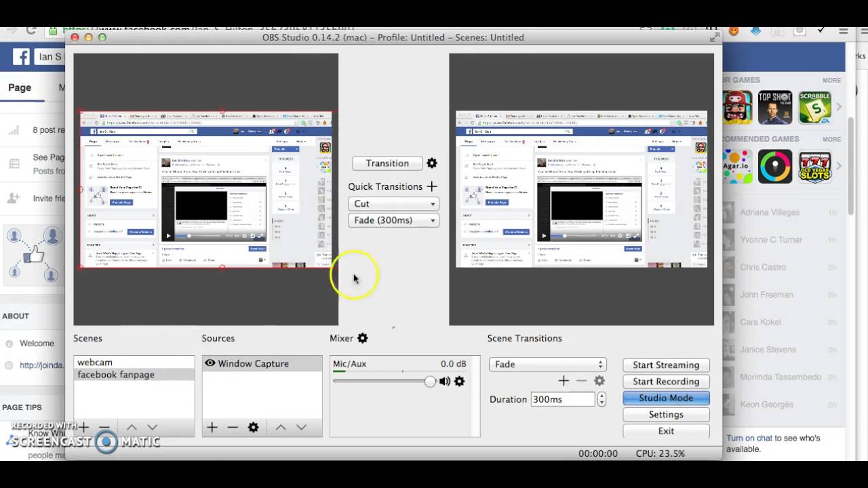
Task: Click Start Streaming
Action: 666,365
